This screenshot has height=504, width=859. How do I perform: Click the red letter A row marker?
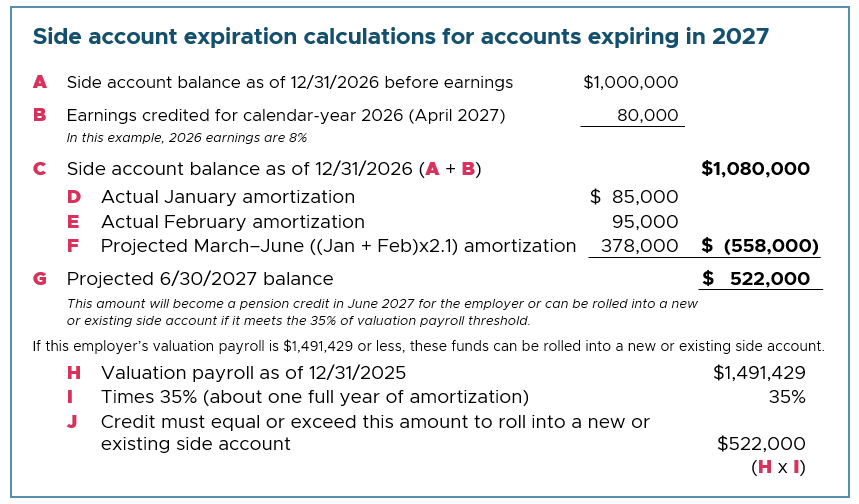pyautogui.click(x=39, y=82)
